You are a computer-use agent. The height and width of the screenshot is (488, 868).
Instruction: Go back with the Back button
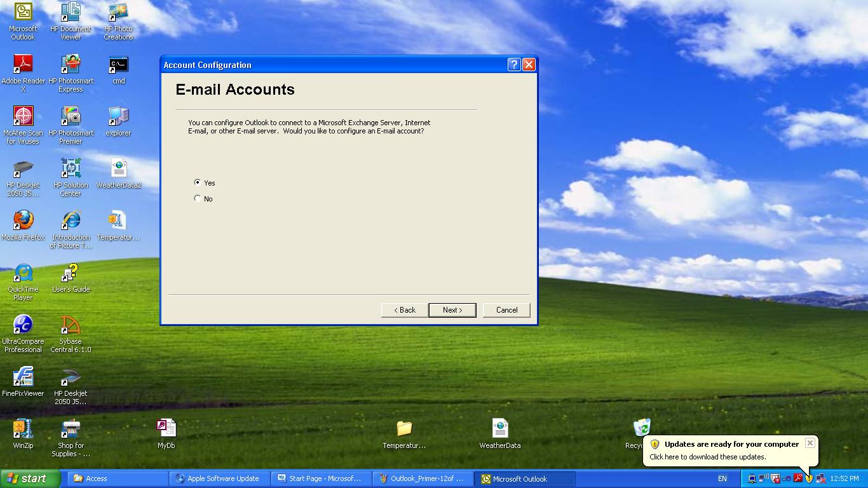pyautogui.click(x=404, y=310)
